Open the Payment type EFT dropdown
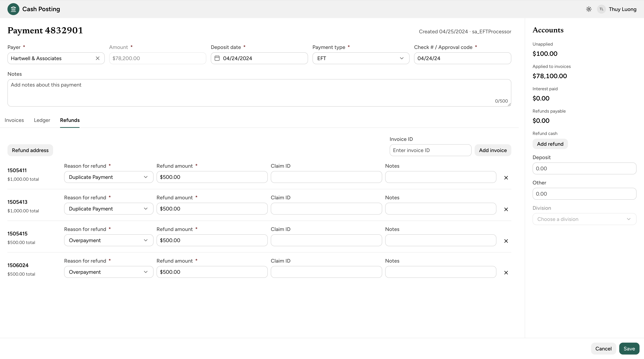The image size is (644, 359). pos(361,58)
